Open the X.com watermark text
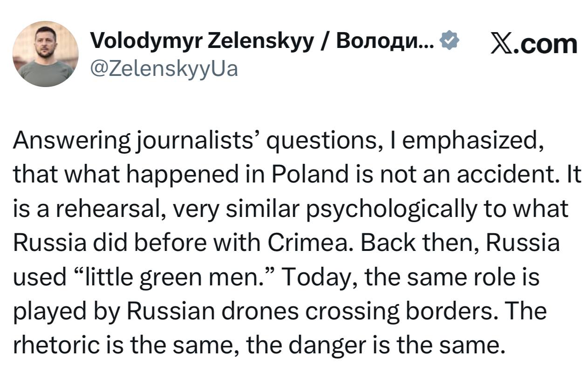This screenshot has width=586, height=392. [x=533, y=44]
